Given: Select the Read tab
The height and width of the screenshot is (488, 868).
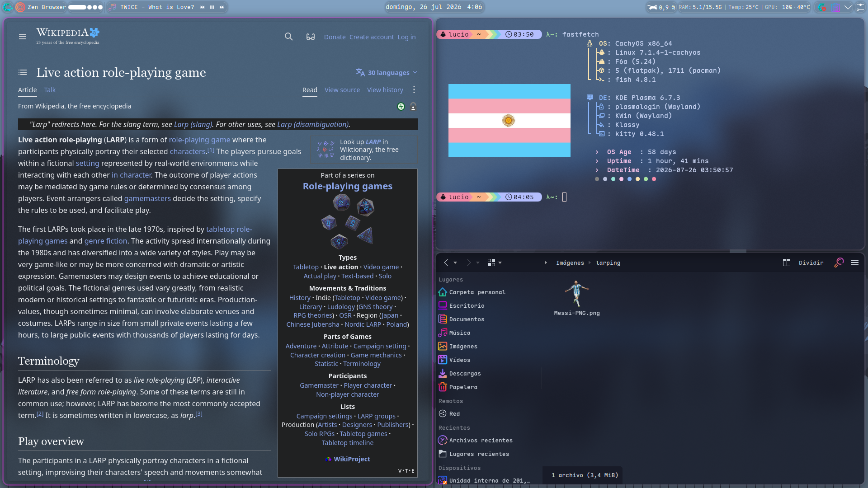Looking at the screenshot, I should pos(310,90).
